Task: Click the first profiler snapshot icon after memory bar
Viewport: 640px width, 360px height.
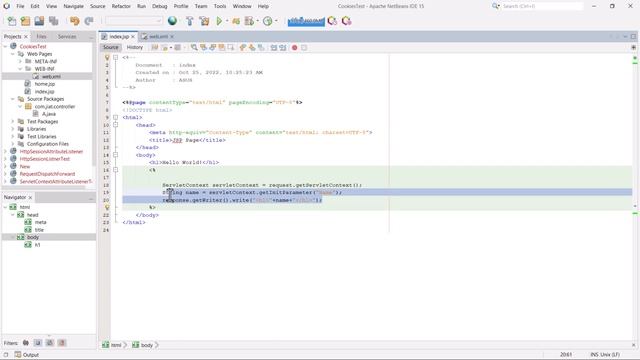Action: tap(332, 21)
